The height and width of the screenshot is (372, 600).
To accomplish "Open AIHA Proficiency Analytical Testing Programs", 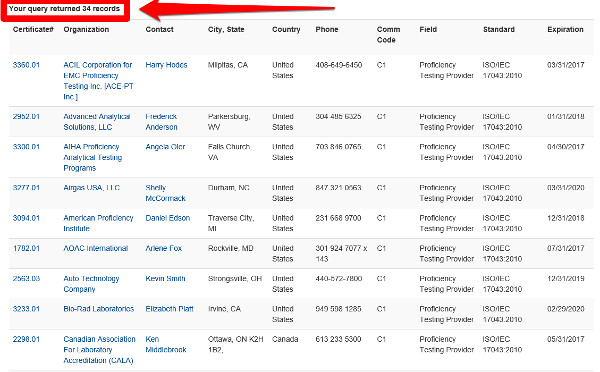I will pyautogui.click(x=93, y=157).
